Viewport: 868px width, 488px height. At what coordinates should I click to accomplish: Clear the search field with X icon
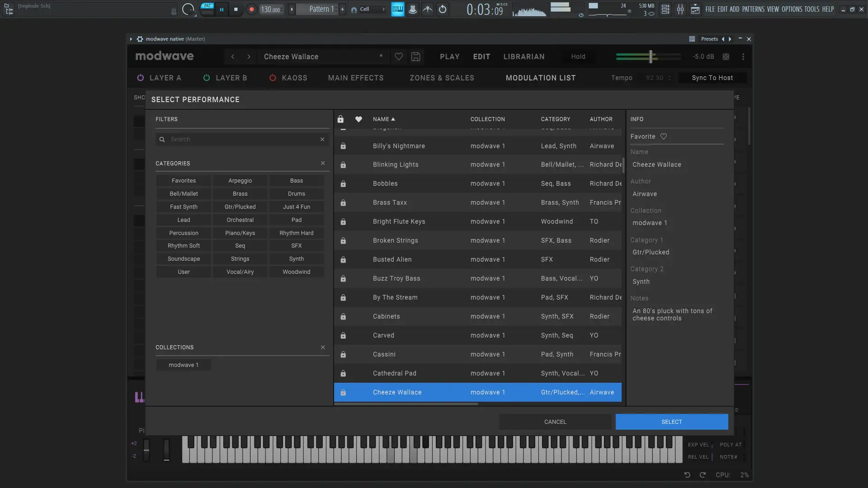tap(322, 139)
